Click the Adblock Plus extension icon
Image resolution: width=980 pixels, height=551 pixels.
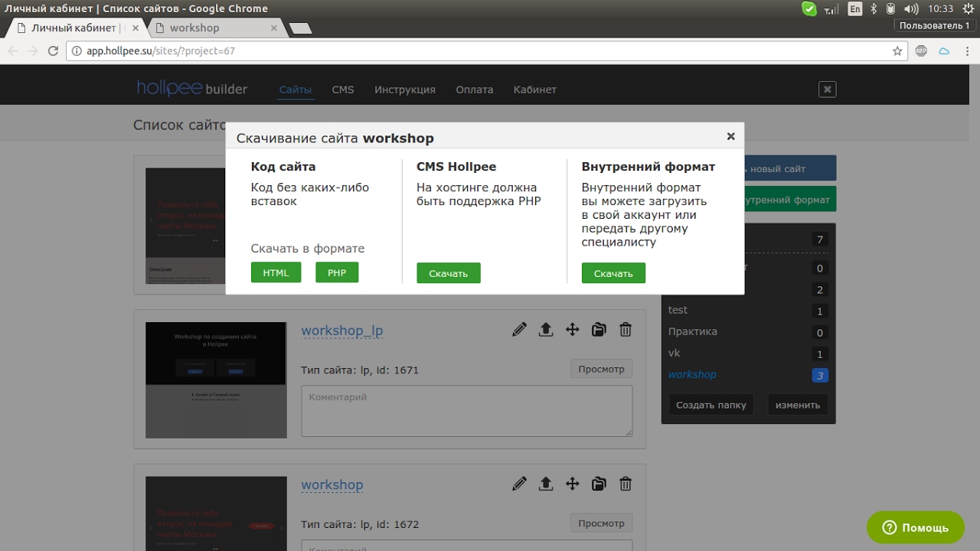[x=922, y=51]
